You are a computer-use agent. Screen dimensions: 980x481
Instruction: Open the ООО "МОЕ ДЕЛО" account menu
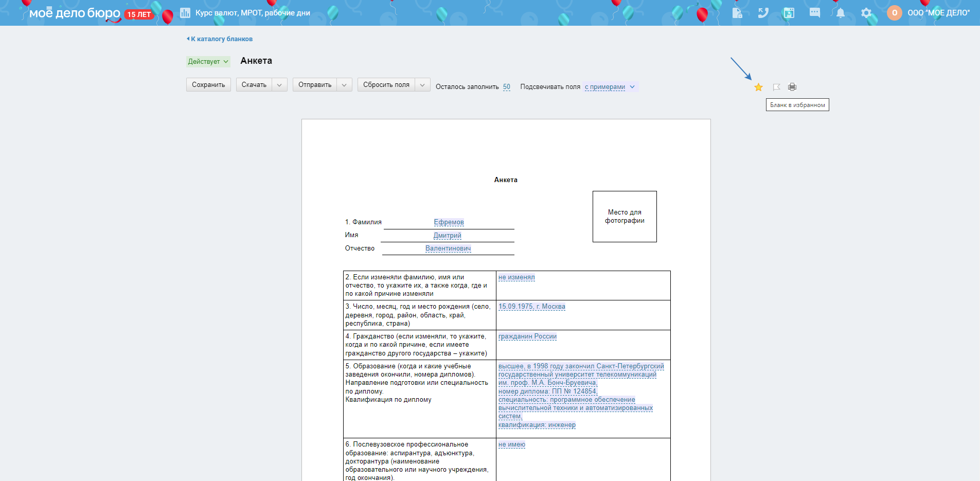click(x=938, y=13)
